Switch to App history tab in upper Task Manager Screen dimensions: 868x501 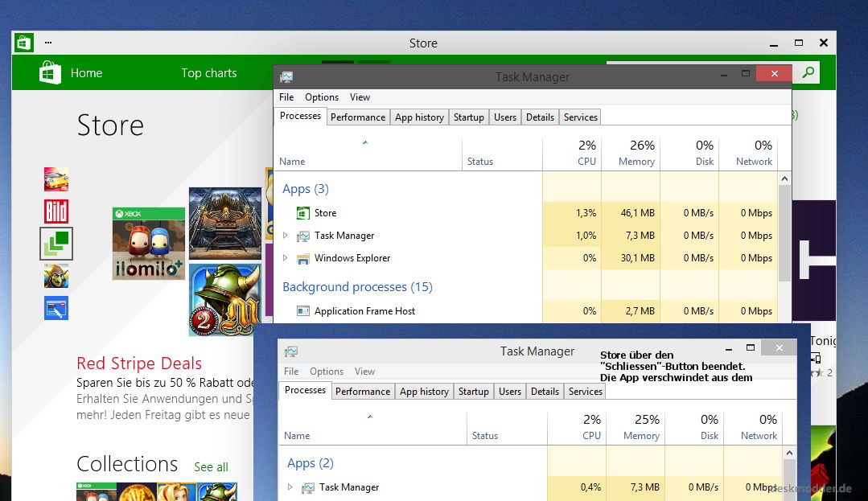point(419,117)
